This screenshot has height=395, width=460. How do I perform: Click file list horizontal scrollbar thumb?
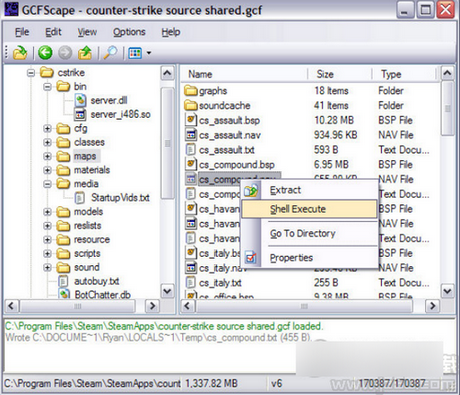point(304,306)
